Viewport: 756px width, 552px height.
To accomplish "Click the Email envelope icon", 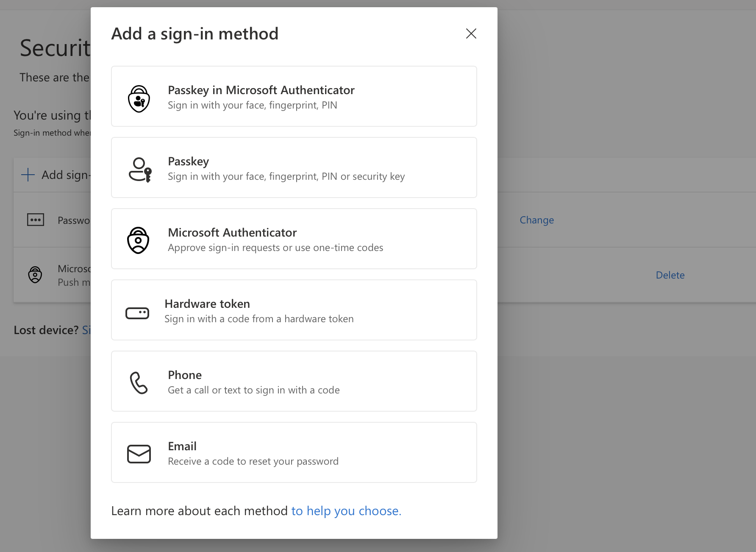I will (x=139, y=454).
